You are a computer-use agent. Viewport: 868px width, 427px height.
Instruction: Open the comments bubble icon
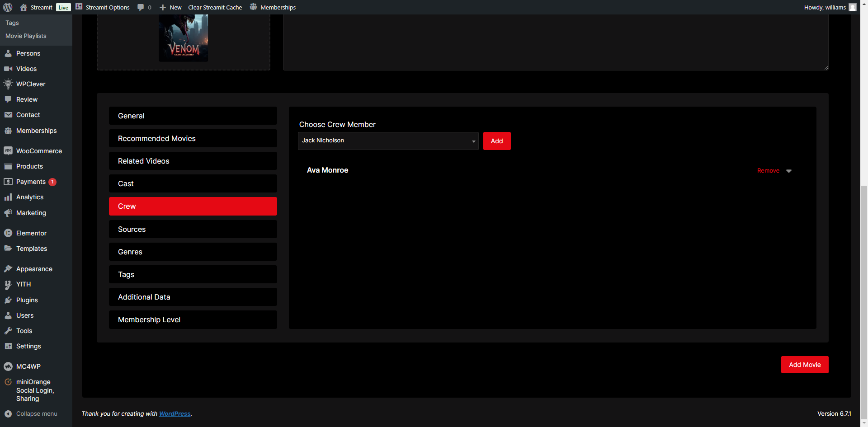coord(141,7)
